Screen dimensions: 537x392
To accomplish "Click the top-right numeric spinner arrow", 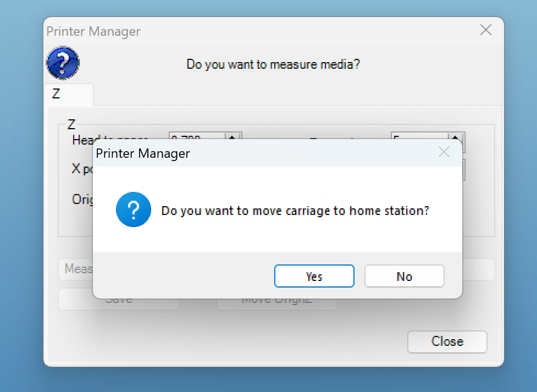I will (456, 136).
